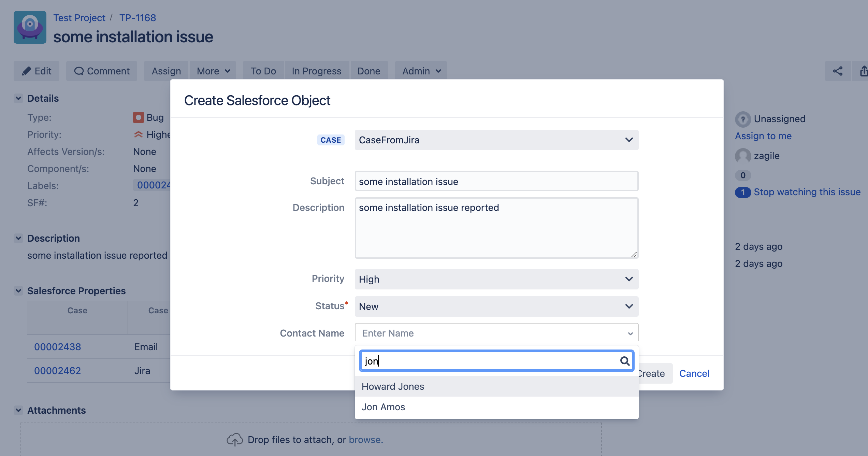868x456 pixels.
Task: Select Jon Amos from contact results
Action: [384, 407]
